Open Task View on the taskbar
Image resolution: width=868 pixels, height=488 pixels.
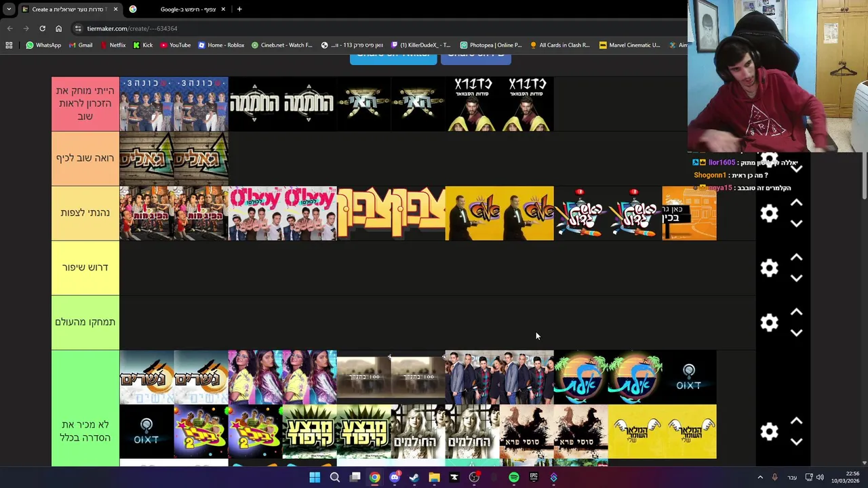355,478
